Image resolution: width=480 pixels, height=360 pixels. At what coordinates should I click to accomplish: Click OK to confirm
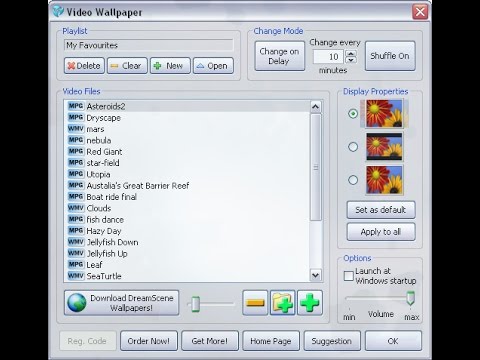[x=393, y=341]
